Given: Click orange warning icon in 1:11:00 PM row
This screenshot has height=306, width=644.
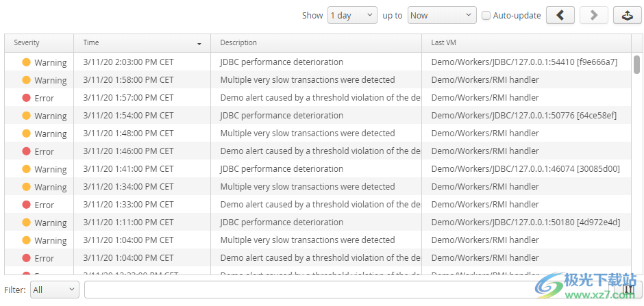Looking at the screenshot, I should (x=26, y=222).
